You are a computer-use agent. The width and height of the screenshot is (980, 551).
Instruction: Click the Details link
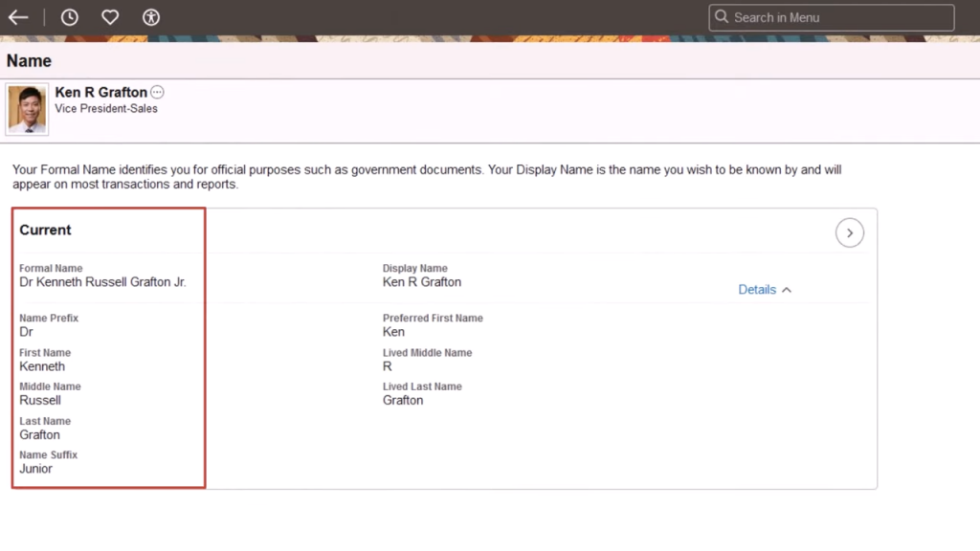pyautogui.click(x=757, y=290)
